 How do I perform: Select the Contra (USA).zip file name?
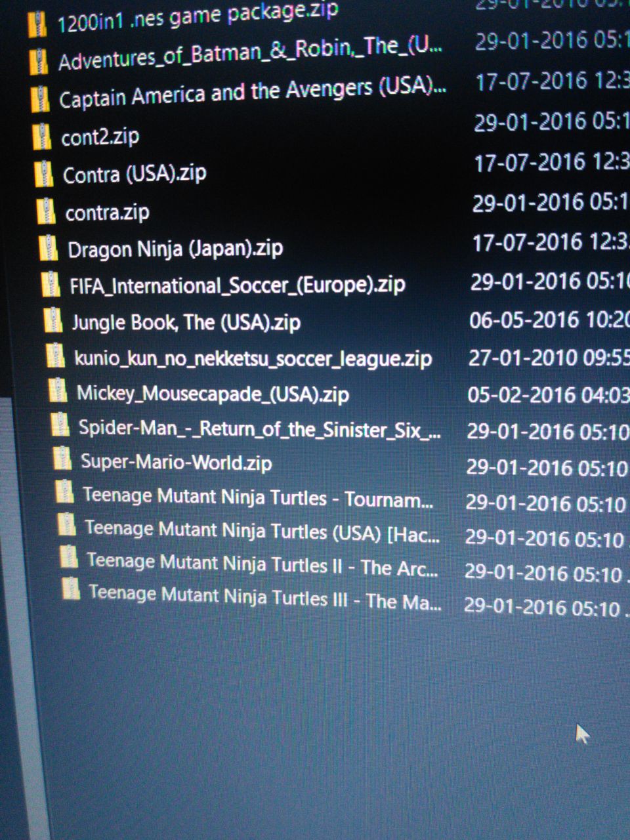pyautogui.click(x=135, y=174)
